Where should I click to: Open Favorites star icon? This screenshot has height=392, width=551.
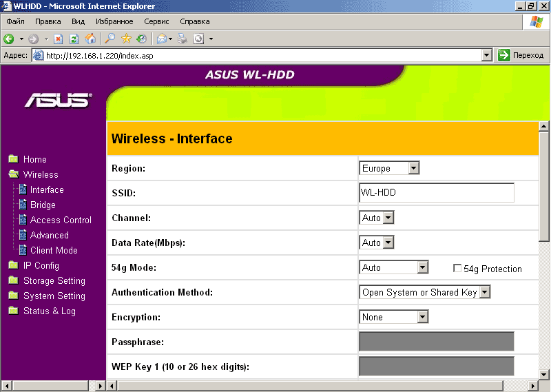click(x=126, y=39)
